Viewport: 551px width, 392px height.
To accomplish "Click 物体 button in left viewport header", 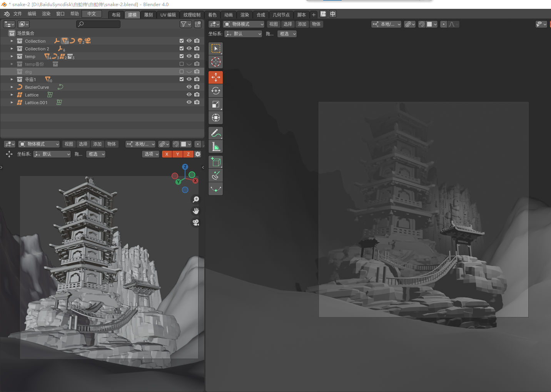I will [x=112, y=144].
